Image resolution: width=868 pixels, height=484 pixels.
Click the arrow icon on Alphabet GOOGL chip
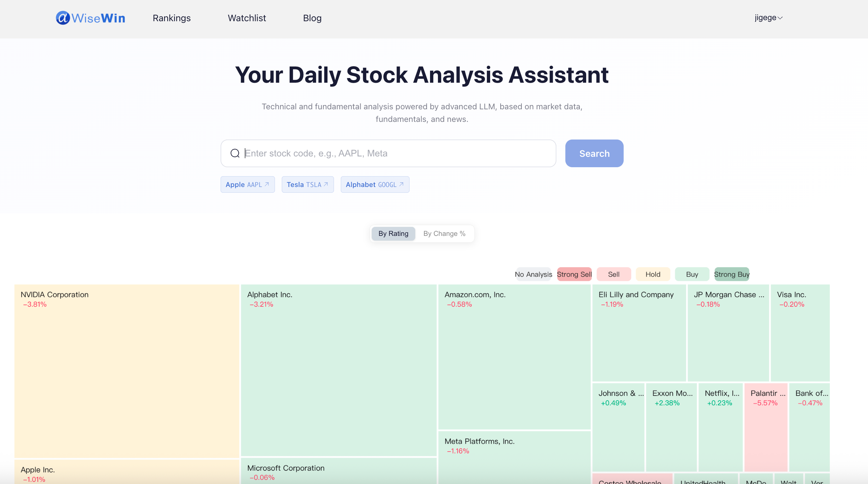(x=402, y=184)
